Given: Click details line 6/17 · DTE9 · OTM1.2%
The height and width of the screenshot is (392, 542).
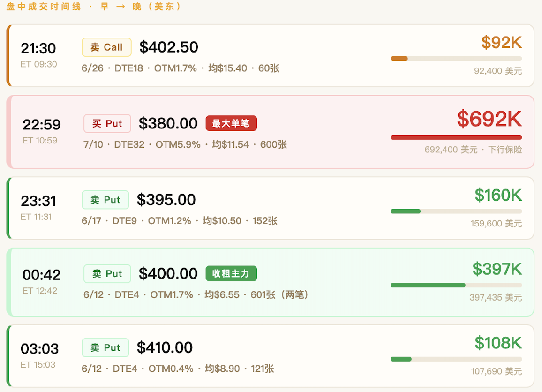Looking at the screenshot, I should click(x=180, y=221).
